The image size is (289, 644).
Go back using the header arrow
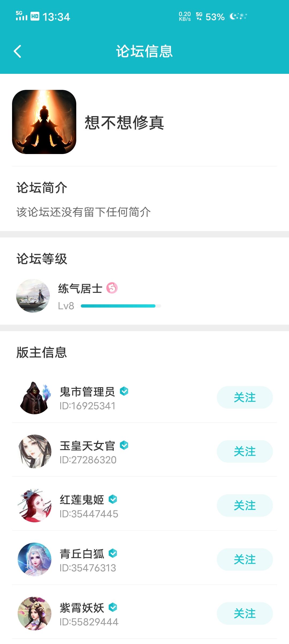click(x=17, y=51)
